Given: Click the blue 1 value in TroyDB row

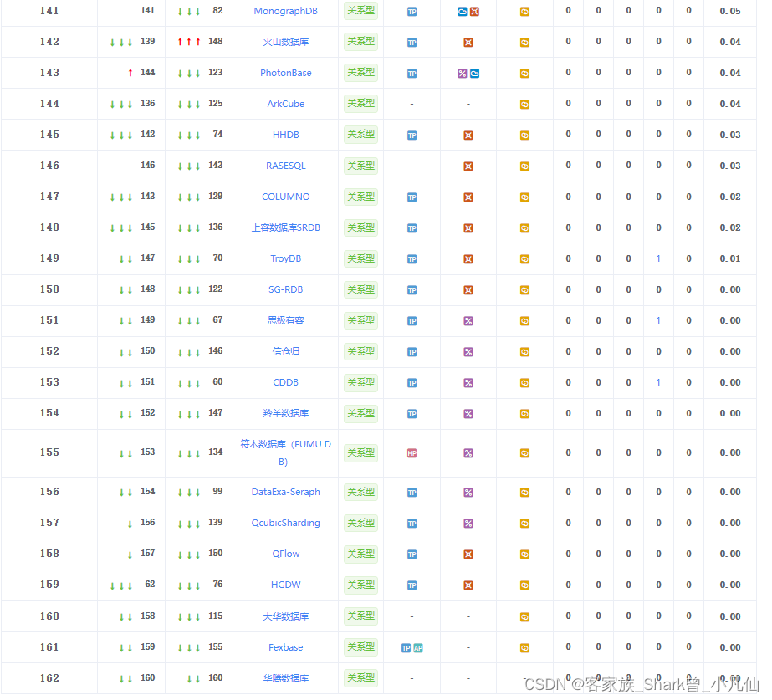Looking at the screenshot, I should point(658,259).
